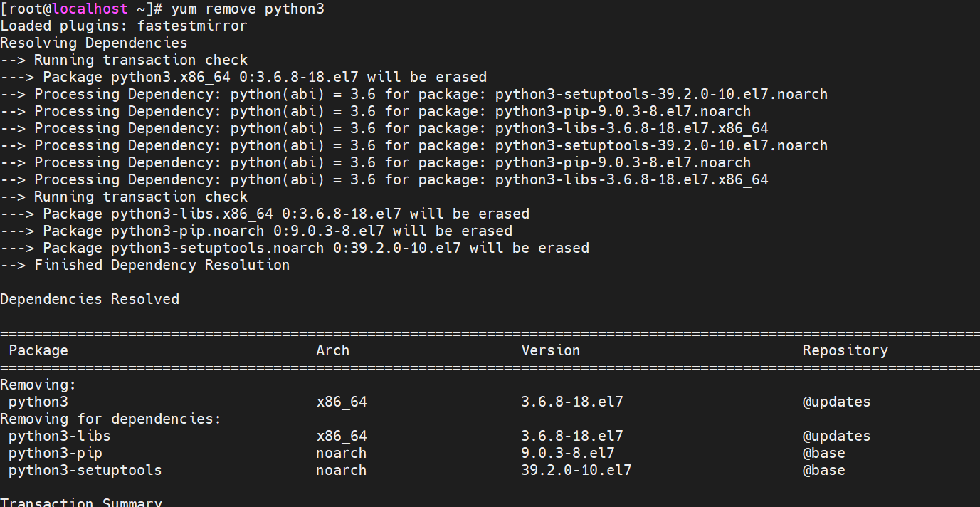Click the "Removing:" section label
980x507 pixels.
pyautogui.click(x=38, y=385)
